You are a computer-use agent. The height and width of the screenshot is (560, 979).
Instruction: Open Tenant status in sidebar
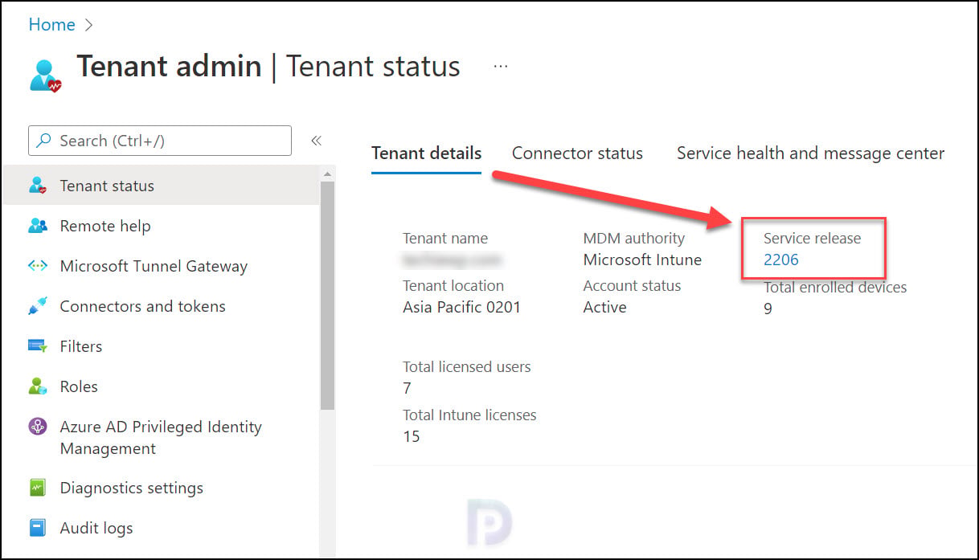click(x=161, y=186)
